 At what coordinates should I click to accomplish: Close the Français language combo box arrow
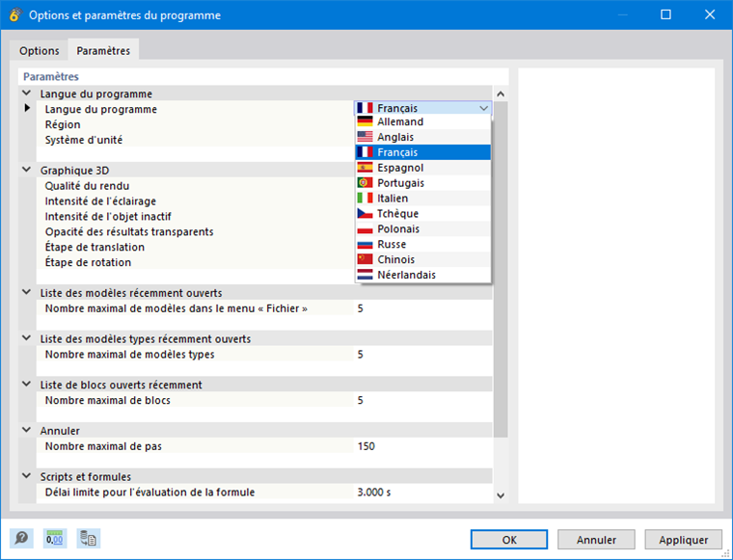(x=483, y=108)
